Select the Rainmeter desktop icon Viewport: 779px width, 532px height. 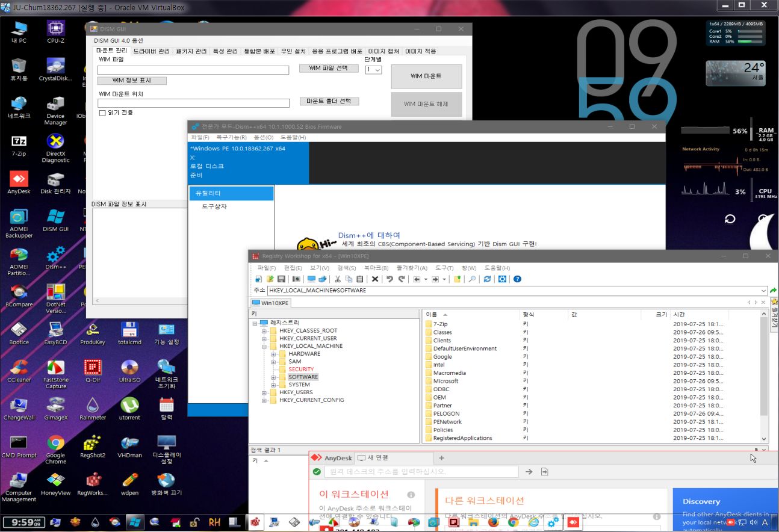pos(93,409)
